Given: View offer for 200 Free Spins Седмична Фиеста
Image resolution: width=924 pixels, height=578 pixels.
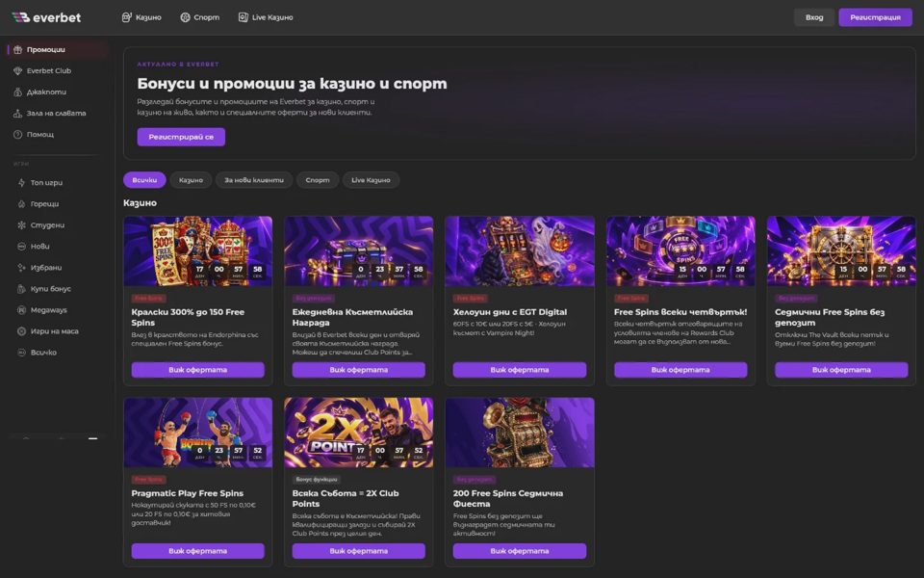Looking at the screenshot, I should pos(520,551).
